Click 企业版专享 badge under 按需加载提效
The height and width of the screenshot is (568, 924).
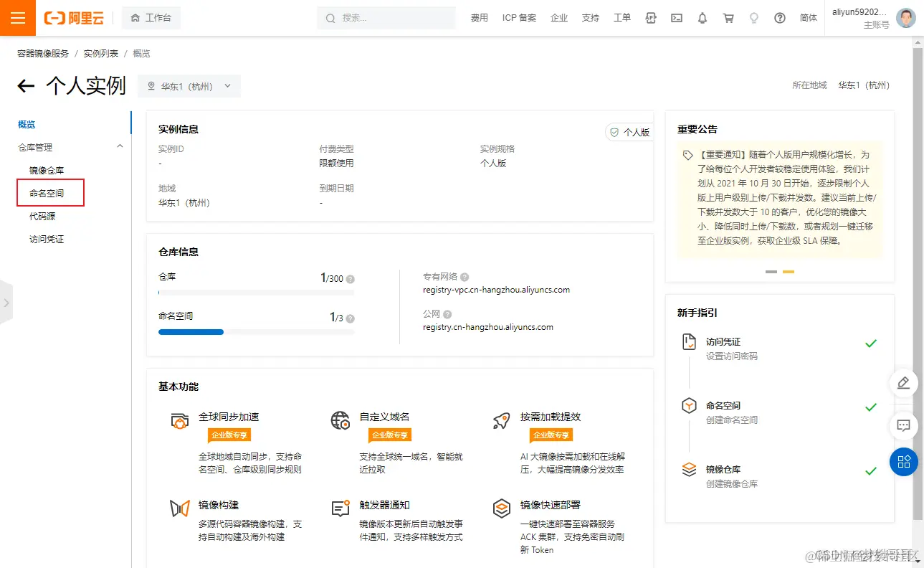(551, 435)
